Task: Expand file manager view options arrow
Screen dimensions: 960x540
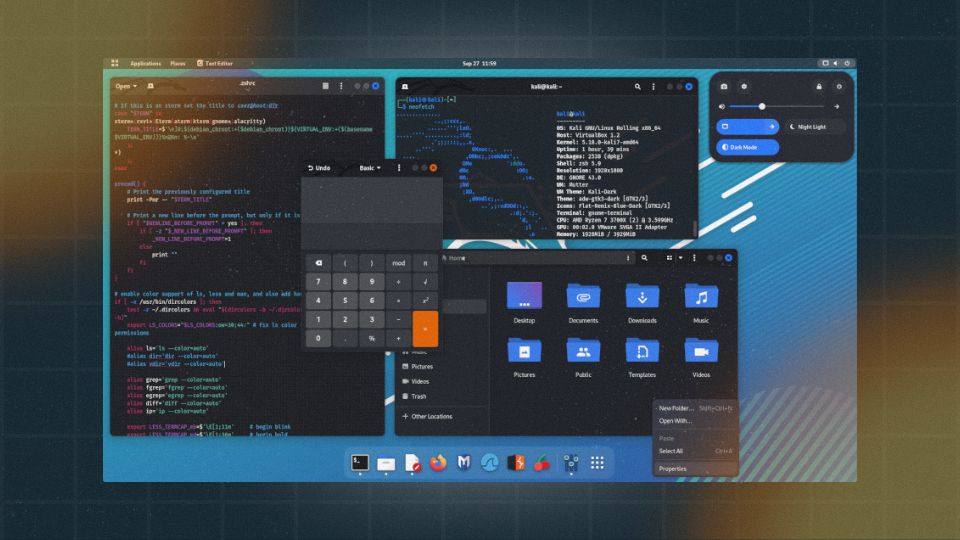Action: click(680, 258)
